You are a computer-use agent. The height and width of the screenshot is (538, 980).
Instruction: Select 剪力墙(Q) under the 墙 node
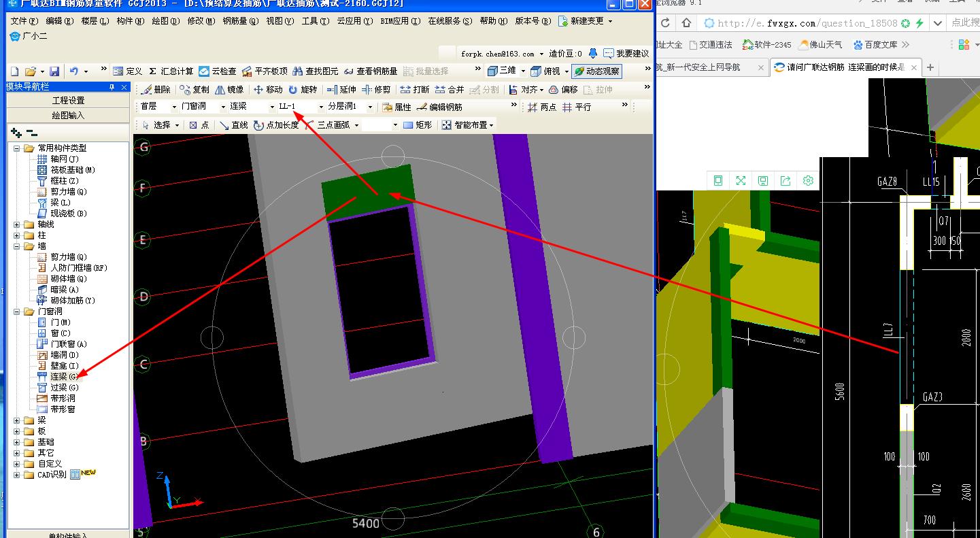62,257
